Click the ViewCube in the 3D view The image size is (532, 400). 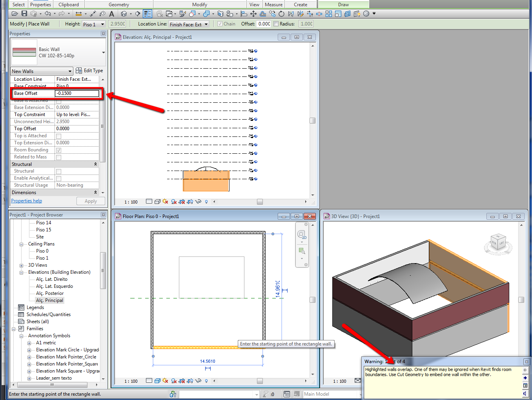pos(498,241)
